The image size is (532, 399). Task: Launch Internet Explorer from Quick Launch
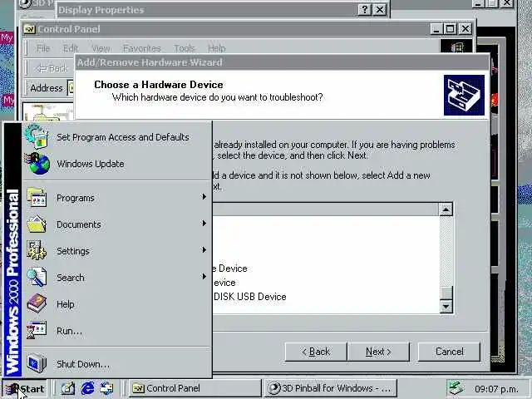point(87,388)
